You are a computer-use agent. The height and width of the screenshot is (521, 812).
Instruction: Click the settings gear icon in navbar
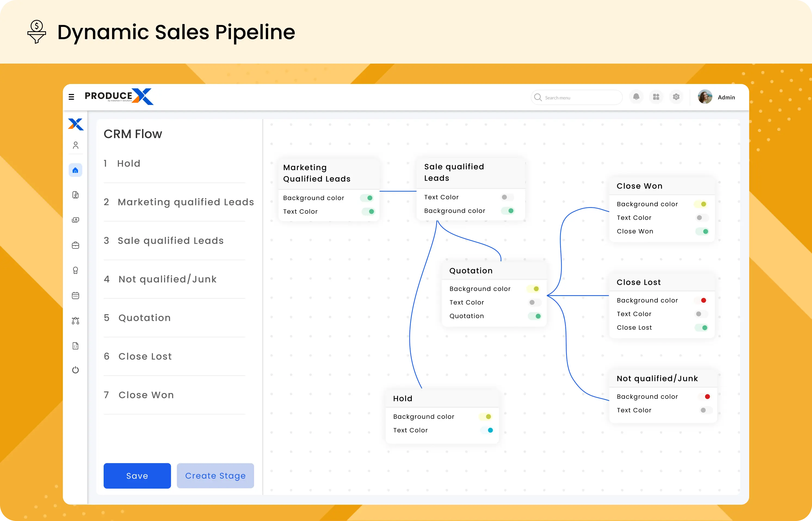tap(675, 97)
